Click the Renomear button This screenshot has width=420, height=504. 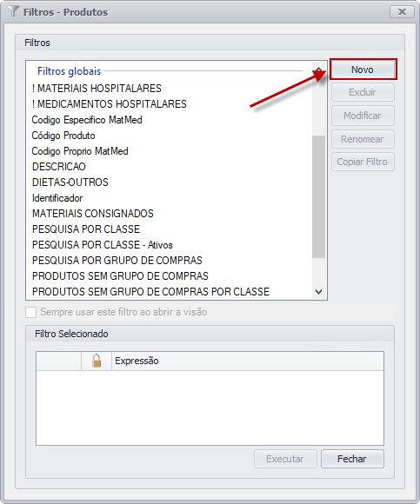coord(363,139)
